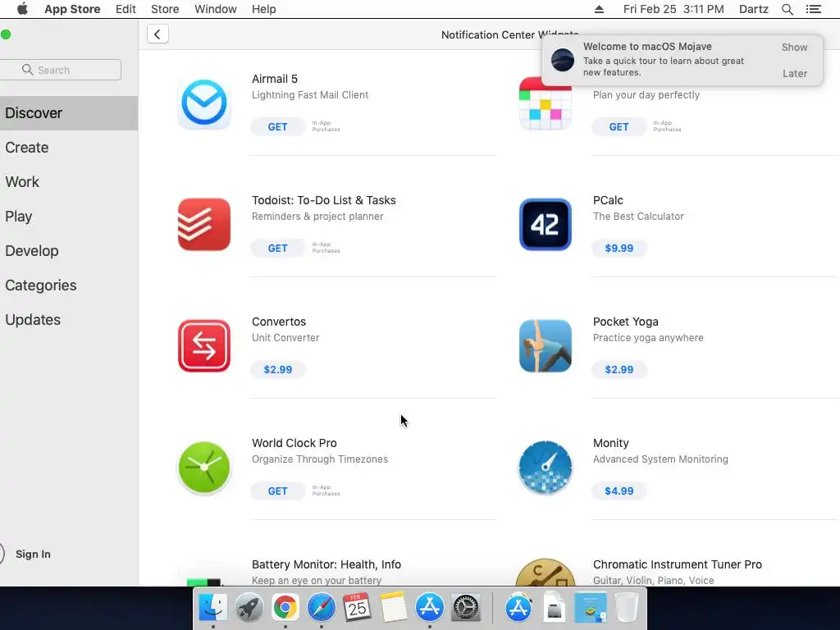Get World Clock Pro
The image size is (840, 630).
[x=277, y=491]
